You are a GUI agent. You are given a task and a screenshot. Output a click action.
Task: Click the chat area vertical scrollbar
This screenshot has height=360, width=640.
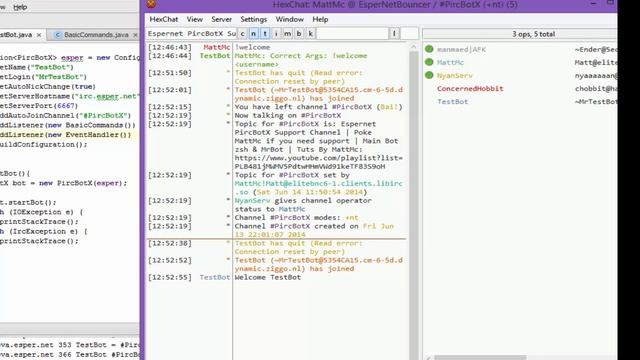(x=413, y=200)
